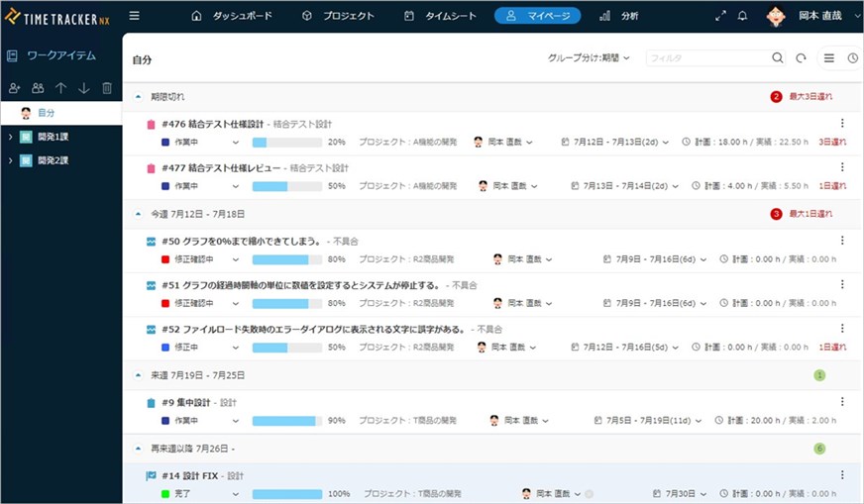
Task: Select the マイページ tab
Action: (537, 16)
